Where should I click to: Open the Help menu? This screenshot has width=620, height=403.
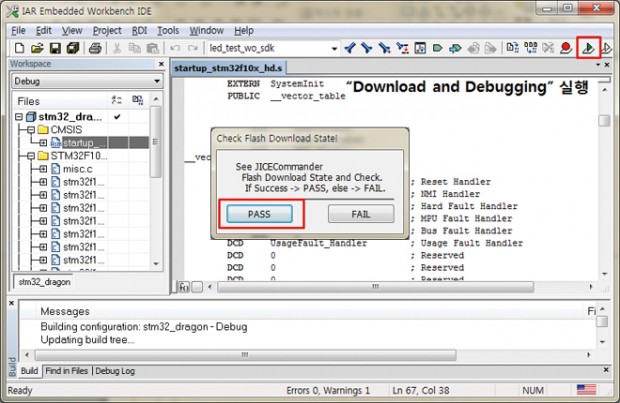(244, 30)
